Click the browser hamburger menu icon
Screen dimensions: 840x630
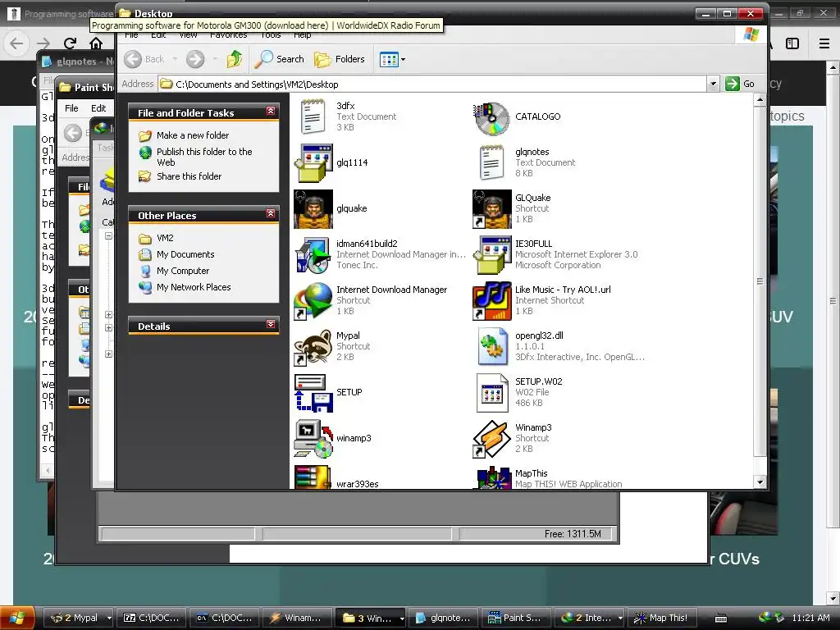(824, 43)
